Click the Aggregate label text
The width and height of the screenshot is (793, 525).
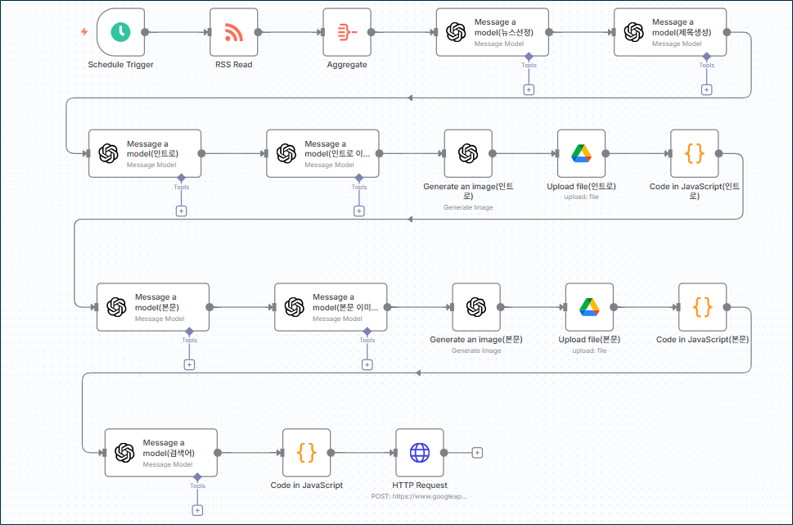coord(347,65)
